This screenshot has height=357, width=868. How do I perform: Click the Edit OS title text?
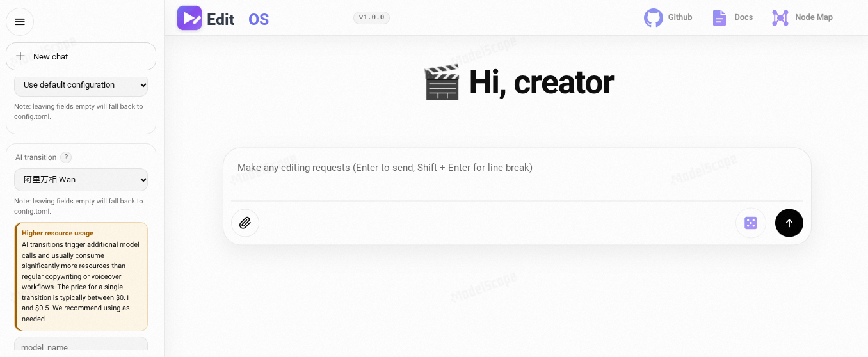(x=237, y=19)
